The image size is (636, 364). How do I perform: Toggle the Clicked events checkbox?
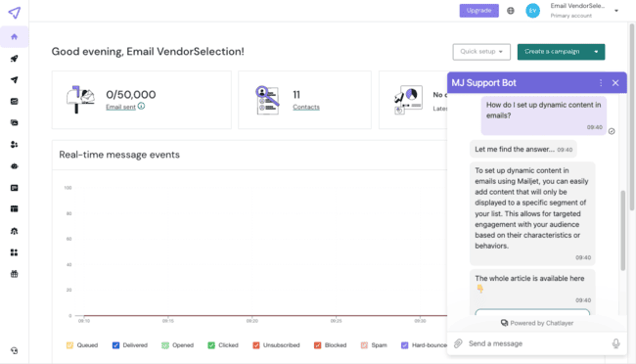[x=211, y=345]
